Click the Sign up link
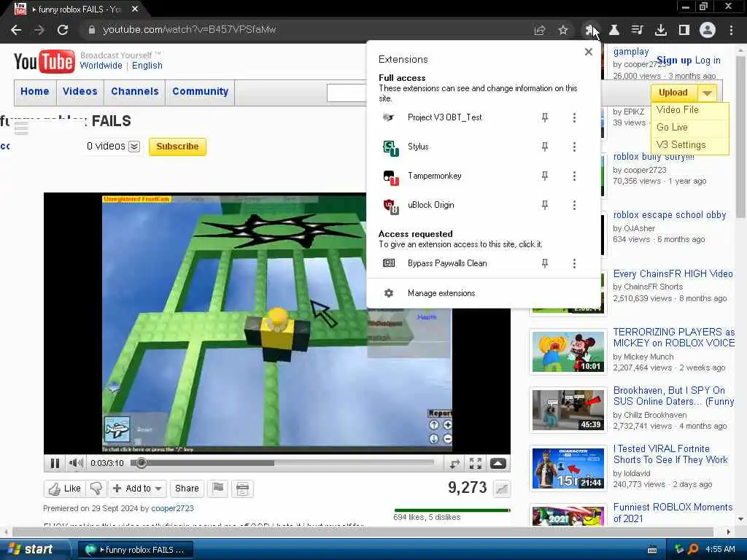 pos(674,61)
